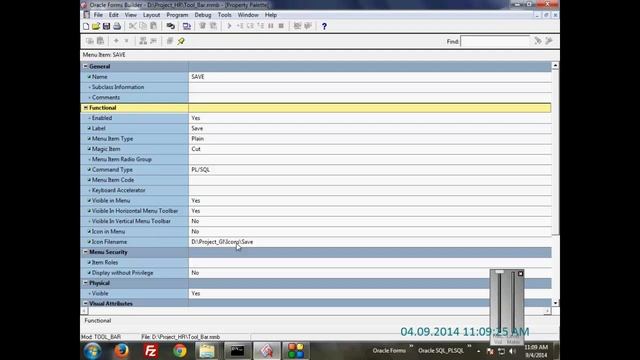Image resolution: width=640 pixels, height=360 pixels.
Task: Click the Run Form Debug arrow icon
Action: pos(229,26)
